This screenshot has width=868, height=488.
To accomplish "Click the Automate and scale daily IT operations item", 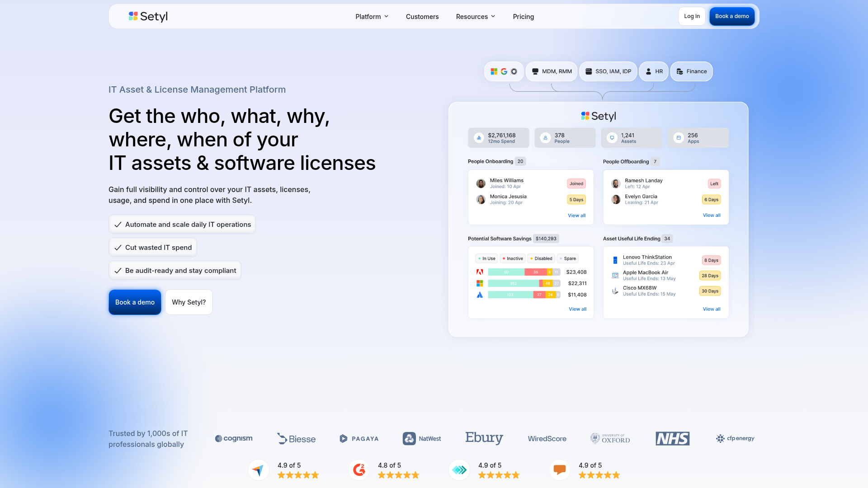I will (182, 225).
